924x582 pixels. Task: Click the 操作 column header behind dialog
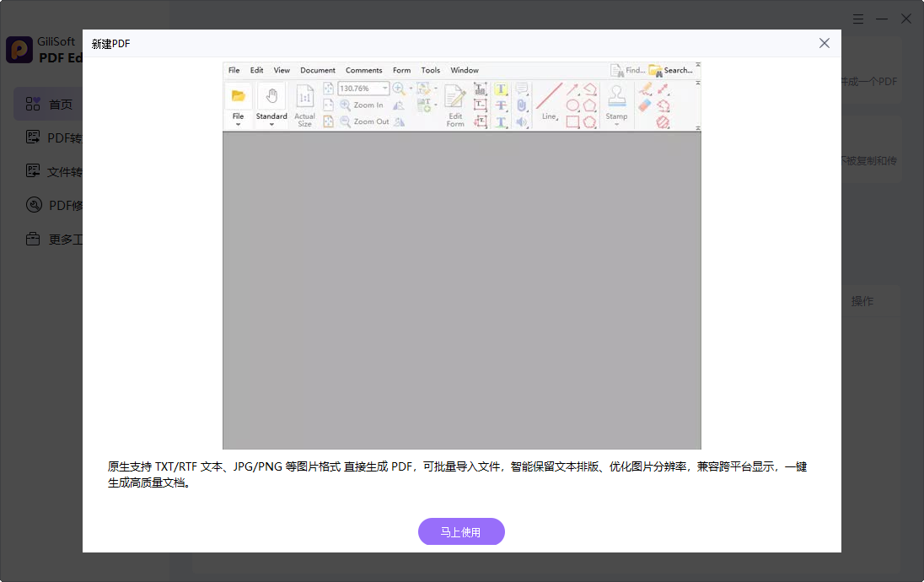coord(862,301)
